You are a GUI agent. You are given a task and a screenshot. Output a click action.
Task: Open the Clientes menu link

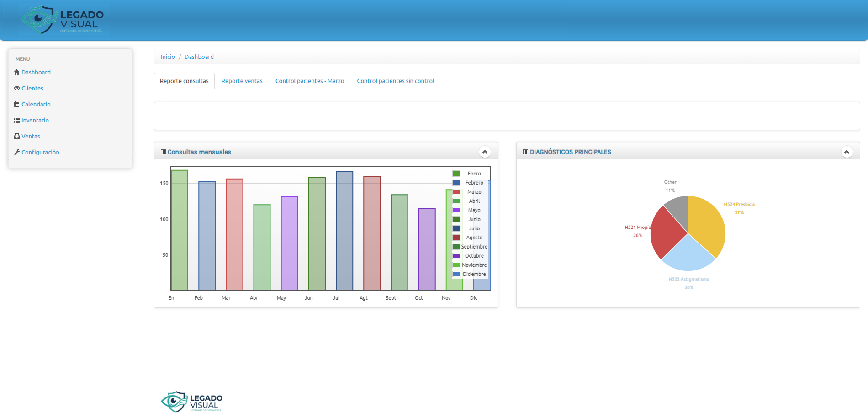click(32, 88)
